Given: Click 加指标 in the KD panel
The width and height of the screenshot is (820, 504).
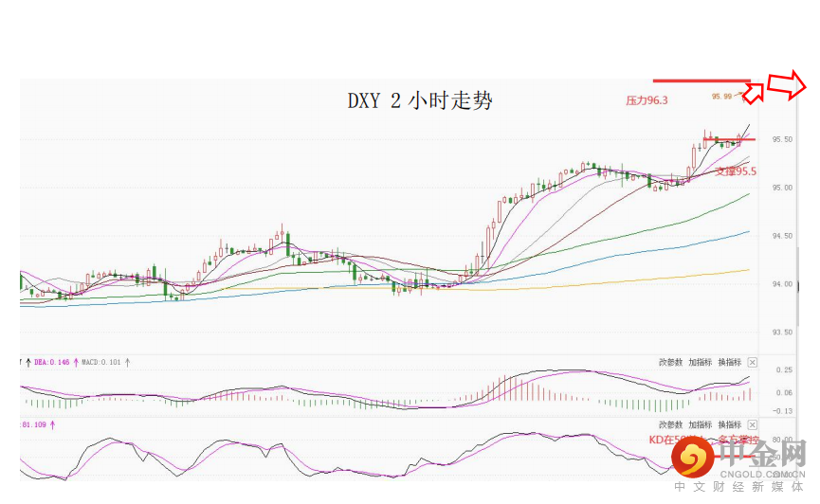Looking at the screenshot, I should pos(701,425).
